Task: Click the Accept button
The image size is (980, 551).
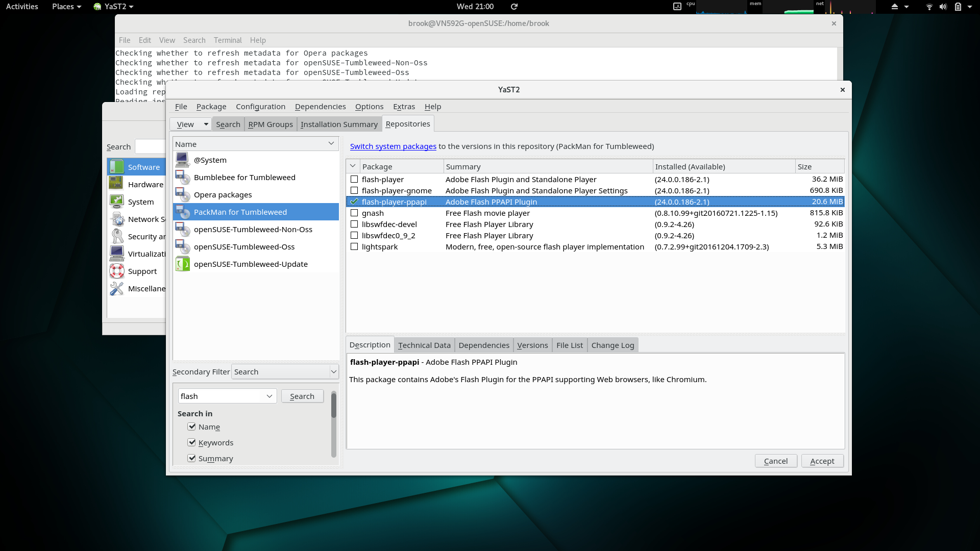Action: pos(822,461)
